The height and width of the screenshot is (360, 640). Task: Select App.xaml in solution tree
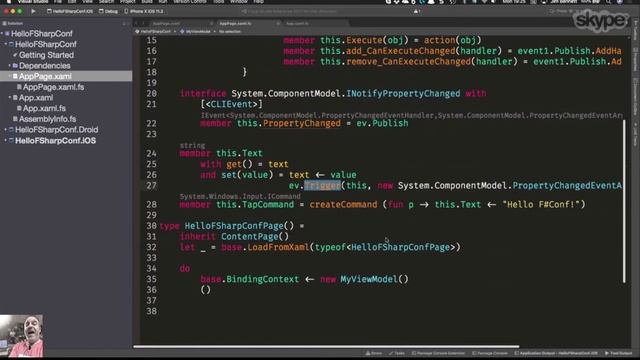(x=36, y=98)
